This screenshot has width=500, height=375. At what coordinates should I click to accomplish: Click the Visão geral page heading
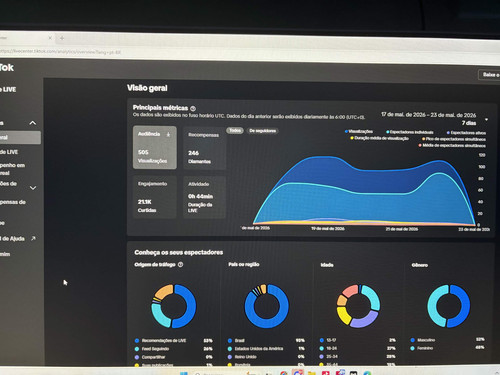pyautogui.click(x=147, y=88)
